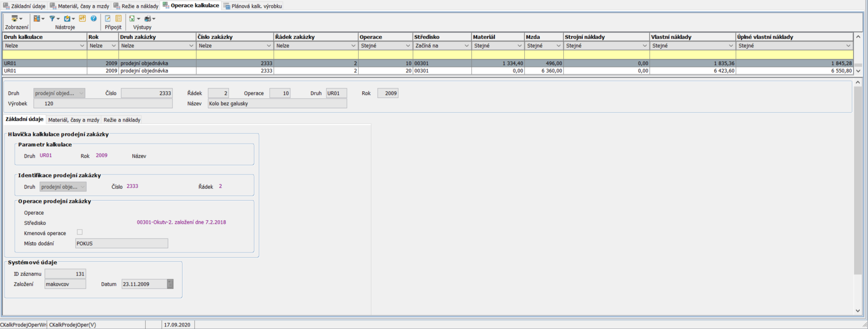Click the filter funnel icon
The height and width of the screenshot is (329, 868).
(52, 18)
